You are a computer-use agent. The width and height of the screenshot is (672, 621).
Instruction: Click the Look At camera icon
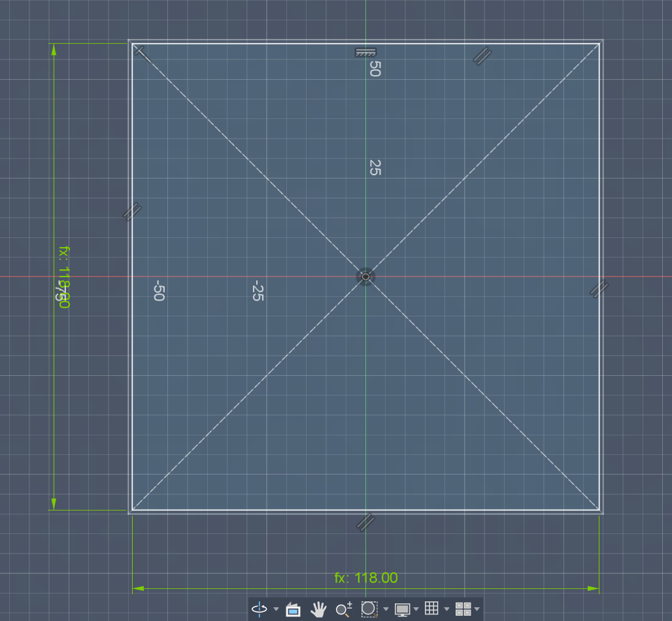pos(293,609)
